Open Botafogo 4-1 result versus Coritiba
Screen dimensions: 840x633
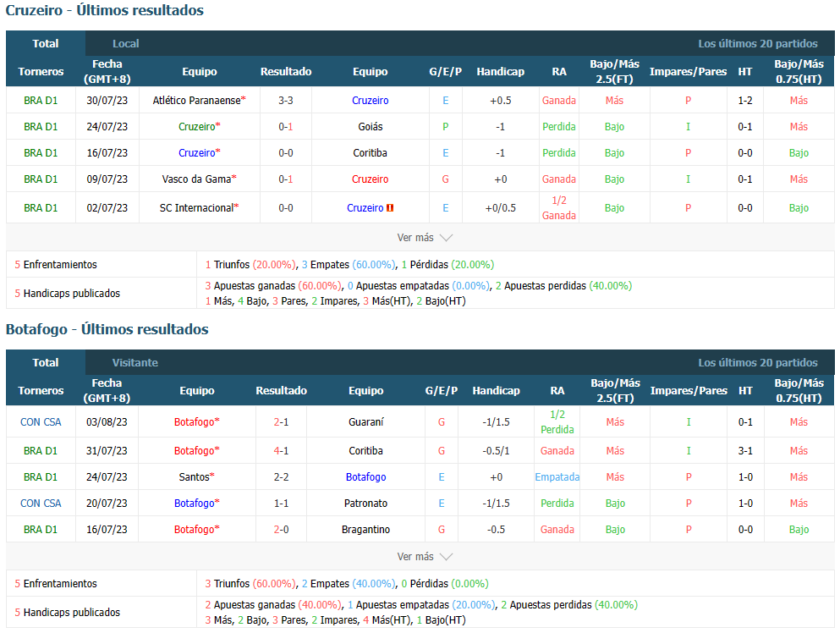click(281, 451)
